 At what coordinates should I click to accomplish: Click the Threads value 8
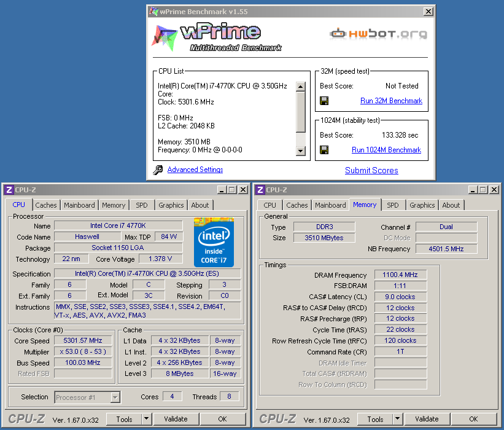(229, 397)
